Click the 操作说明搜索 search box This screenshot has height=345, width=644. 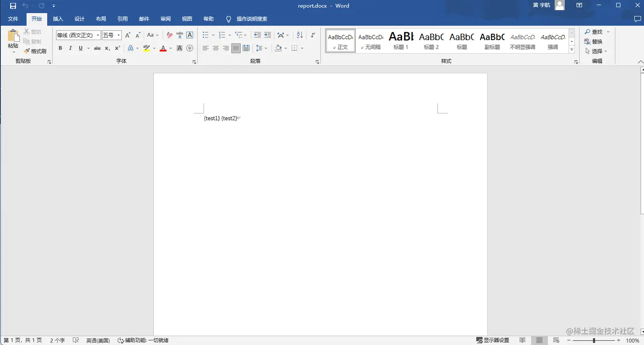click(x=247, y=19)
